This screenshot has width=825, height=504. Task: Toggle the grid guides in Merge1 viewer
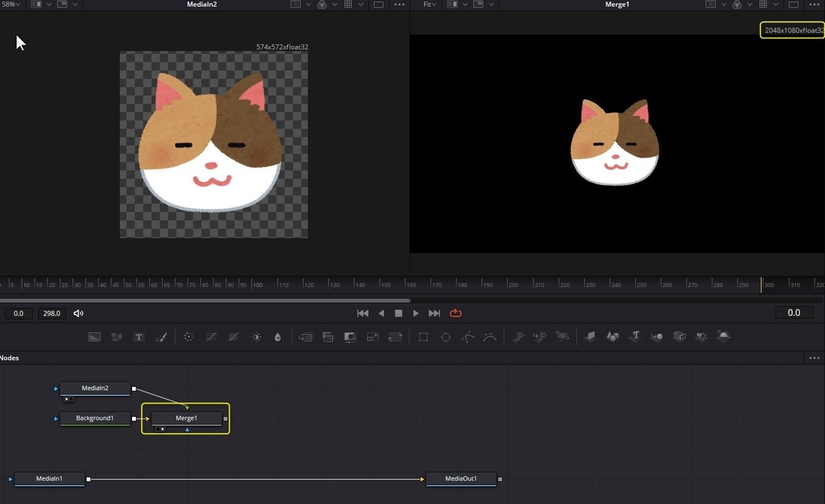coord(762,5)
